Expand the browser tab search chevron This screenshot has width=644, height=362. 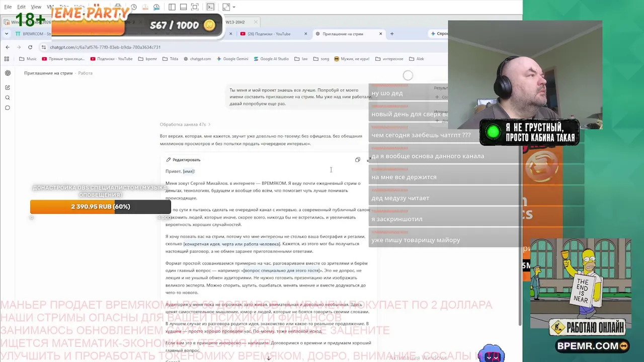[x=7, y=34]
